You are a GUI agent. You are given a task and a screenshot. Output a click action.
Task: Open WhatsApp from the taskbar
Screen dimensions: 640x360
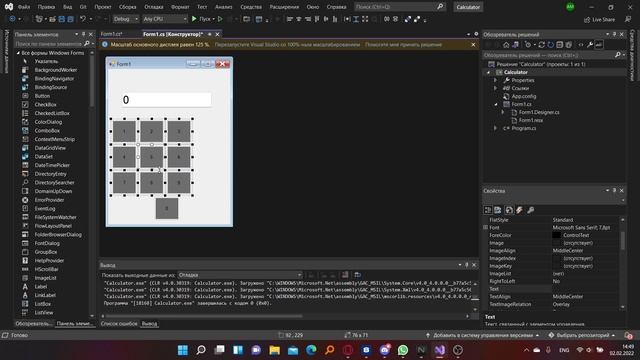tap(403, 350)
